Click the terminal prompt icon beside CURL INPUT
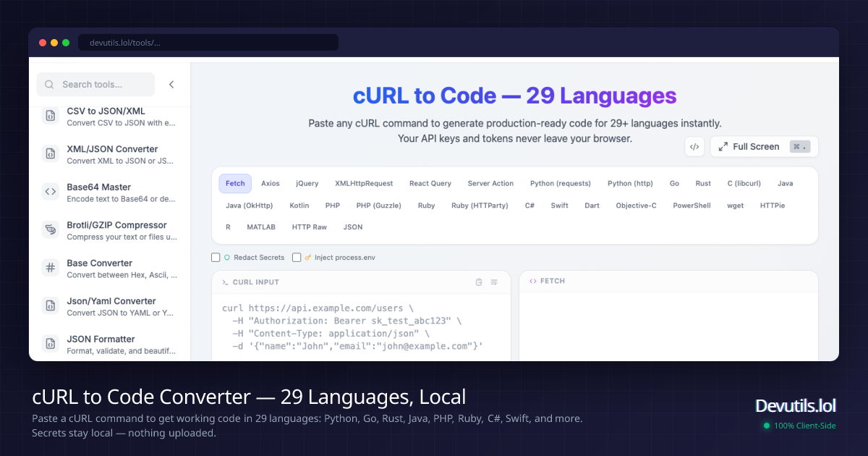The width and height of the screenshot is (868, 456). point(226,282)
